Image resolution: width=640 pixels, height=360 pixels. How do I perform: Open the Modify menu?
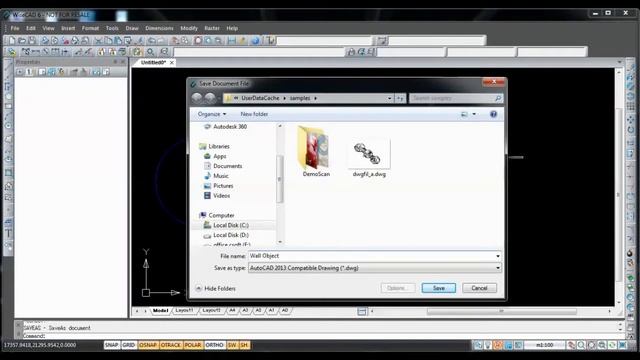click(x=189, y=28)
